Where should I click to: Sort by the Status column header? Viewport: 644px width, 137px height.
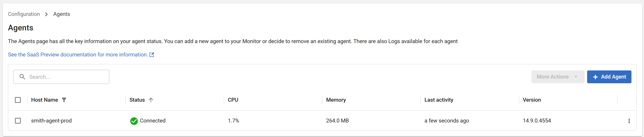137,100
